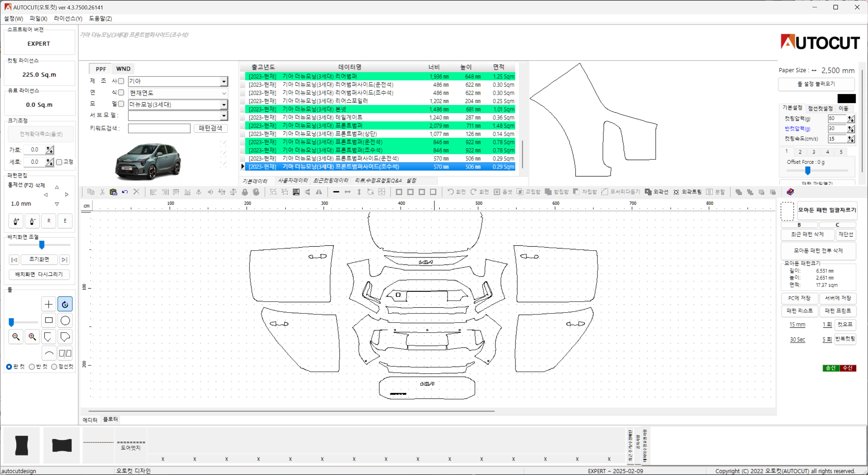Select the 완컷 radio button
This screenshot has width=868, height=475.
[x=9, y=367]
